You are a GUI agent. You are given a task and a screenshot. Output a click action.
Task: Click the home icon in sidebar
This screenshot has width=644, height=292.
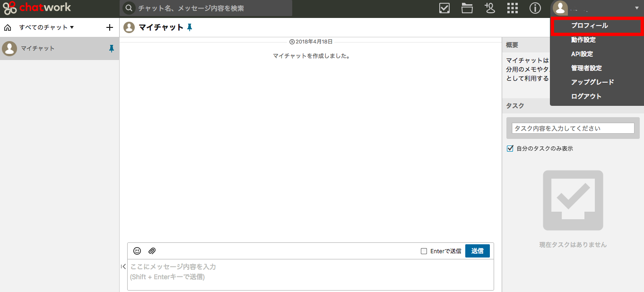(8, 27)
